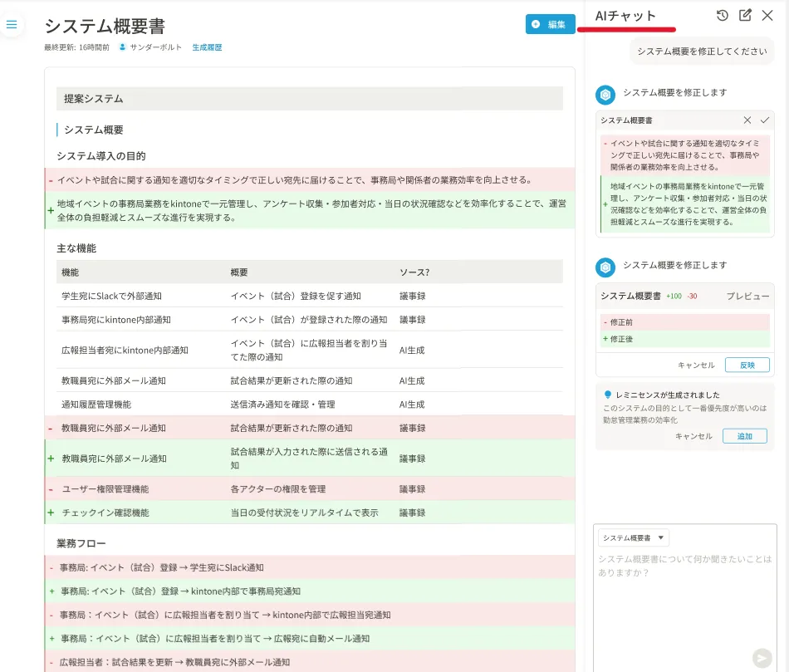Click the 編集 button at the top
Screen dimensions: 789x672
click(x=550, y=25)
